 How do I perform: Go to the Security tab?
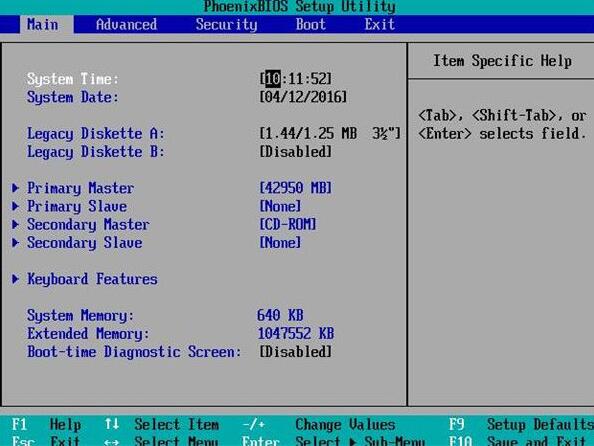[226, 25]
